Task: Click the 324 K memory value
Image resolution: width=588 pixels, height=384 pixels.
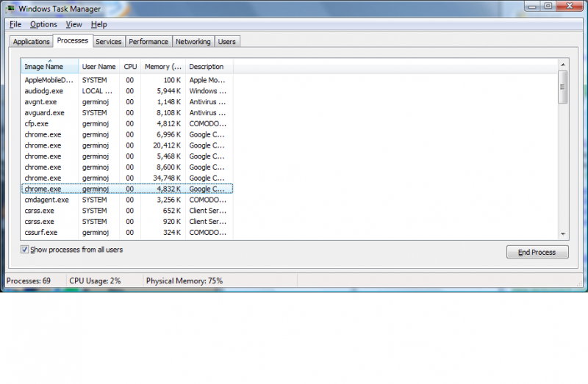Action: tap(172, 232)
